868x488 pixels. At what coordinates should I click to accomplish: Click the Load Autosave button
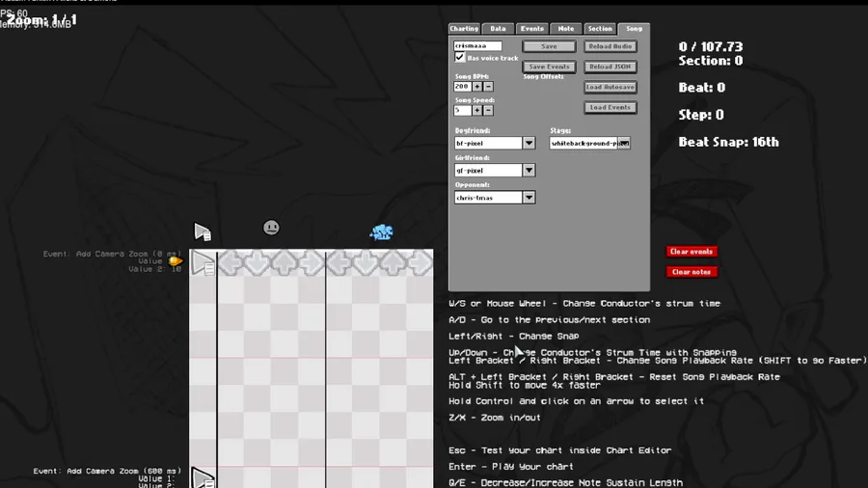point(610,87)
